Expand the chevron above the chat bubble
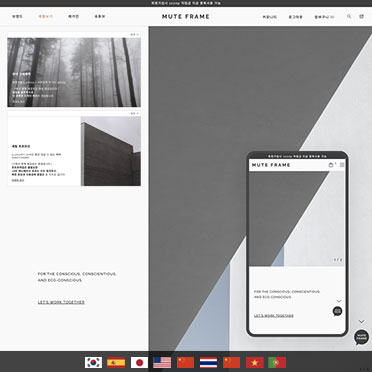The image size is (372, 372). [361, 321]
